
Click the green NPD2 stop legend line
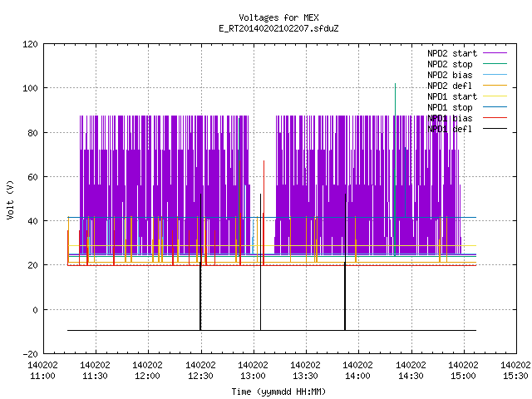[495, 63]
